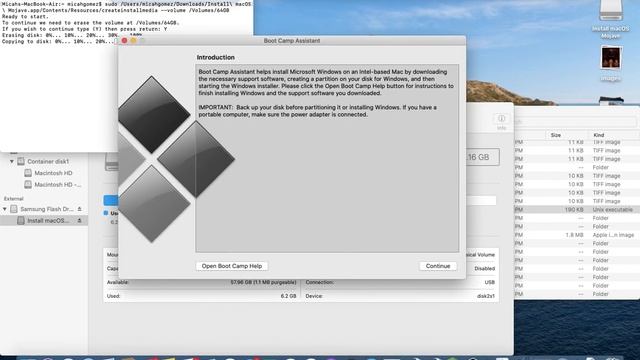This screenshot has height=360, width=640.
Task: Select the 1.8 MB Apple image row in Finder
Action: (577, 235)
